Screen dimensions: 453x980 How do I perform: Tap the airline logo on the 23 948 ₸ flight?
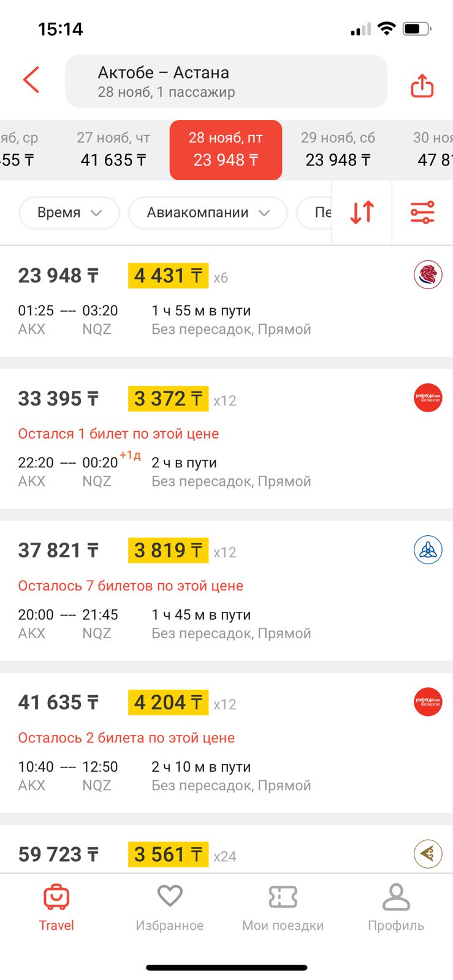click(427, 274)
